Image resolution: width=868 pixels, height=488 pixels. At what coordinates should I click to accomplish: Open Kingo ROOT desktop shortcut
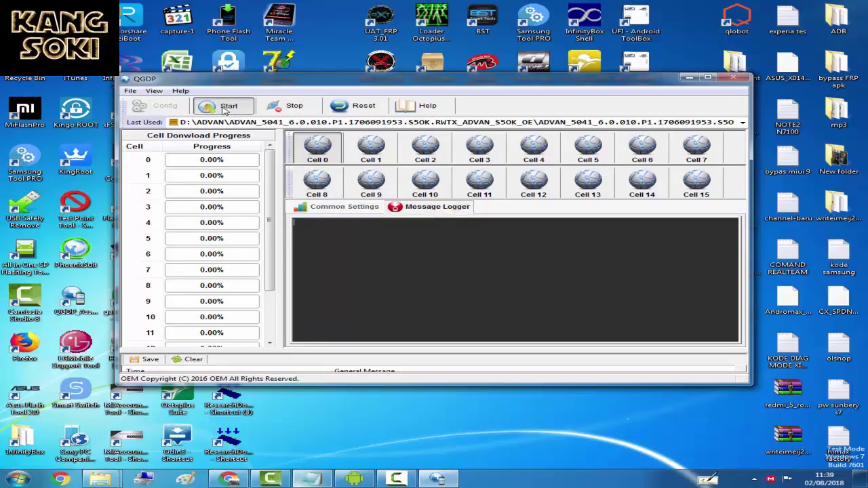point(75,113)
